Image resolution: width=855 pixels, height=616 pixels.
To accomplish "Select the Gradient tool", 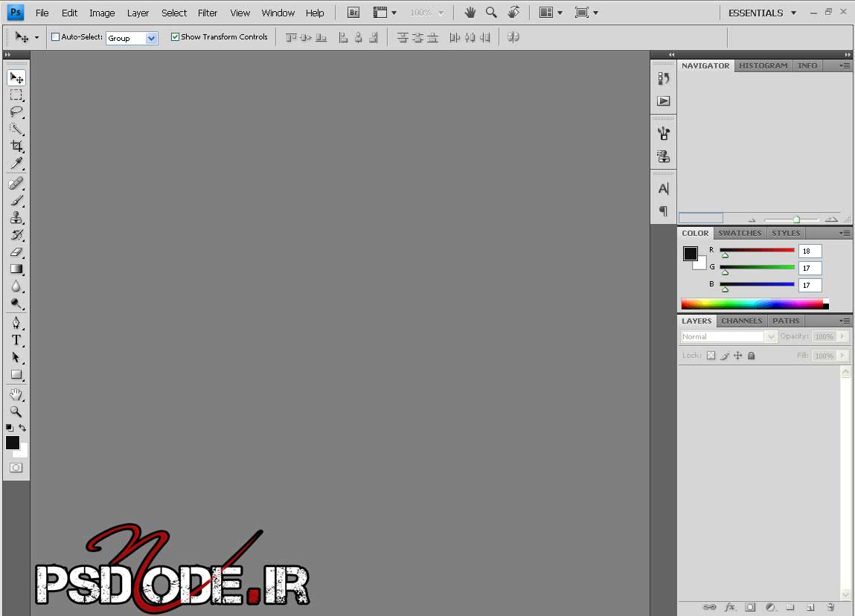I will tap(16, 269).
